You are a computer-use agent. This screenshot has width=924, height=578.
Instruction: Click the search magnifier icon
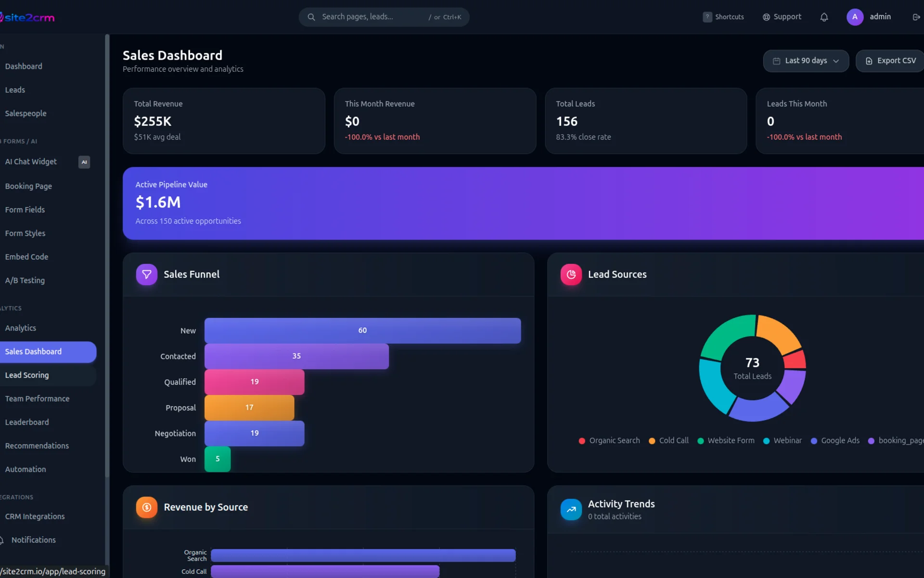click(312, 17)
